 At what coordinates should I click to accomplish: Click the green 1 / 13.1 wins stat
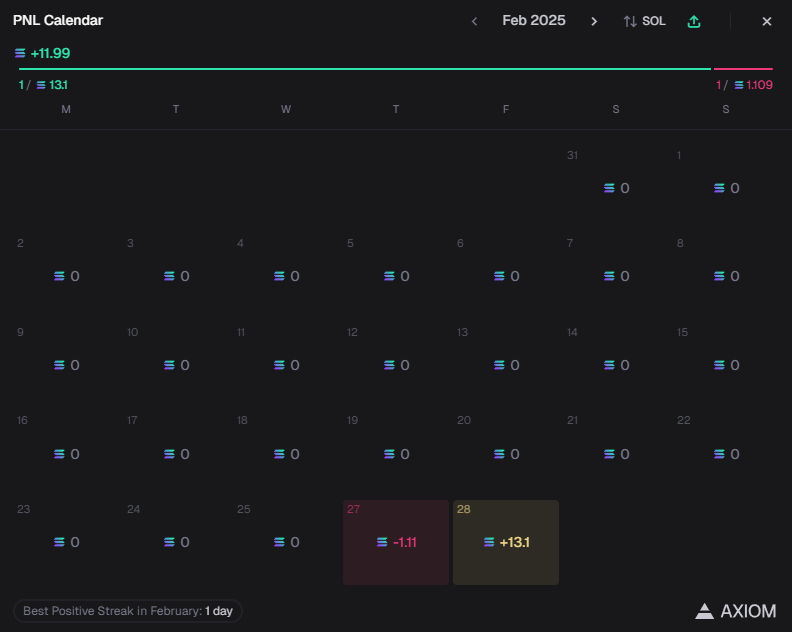[43, 85]
